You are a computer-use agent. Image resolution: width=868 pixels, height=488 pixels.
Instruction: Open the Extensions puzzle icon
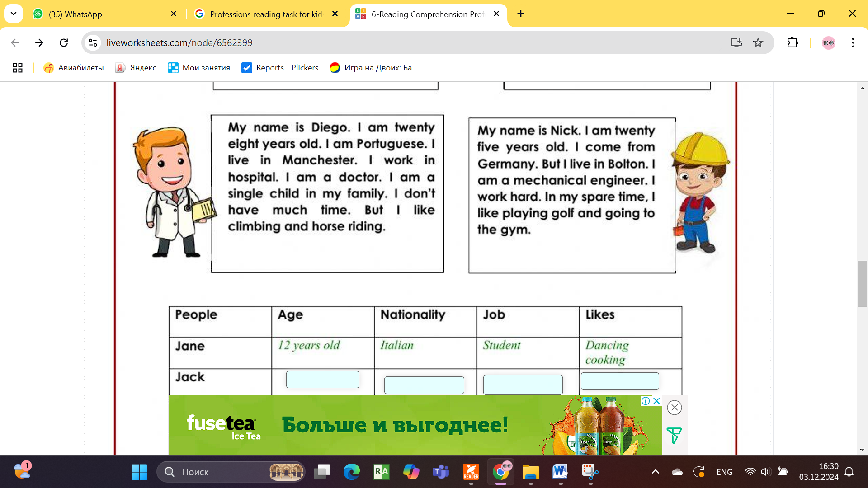(x=793, y=42)
